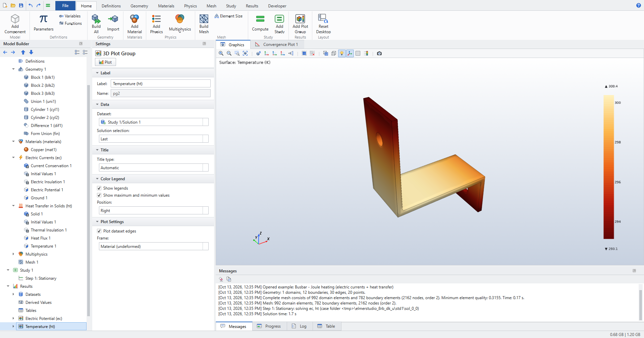Viewport: 644px width, 338px height.
Task: Expand the Datasets tree node
Action: [x=13, y=294]
